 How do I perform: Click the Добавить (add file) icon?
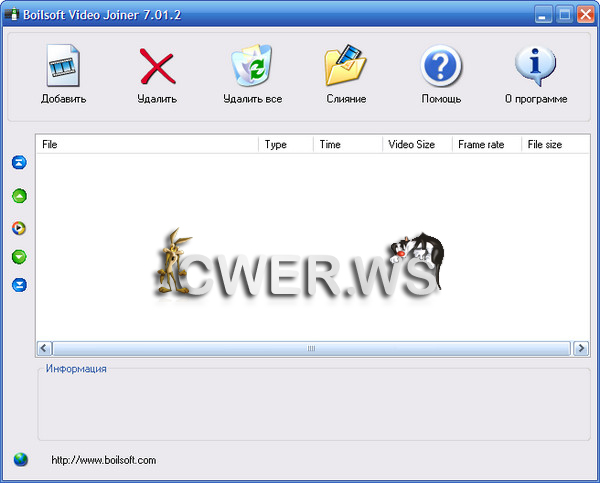coord(63,65)
